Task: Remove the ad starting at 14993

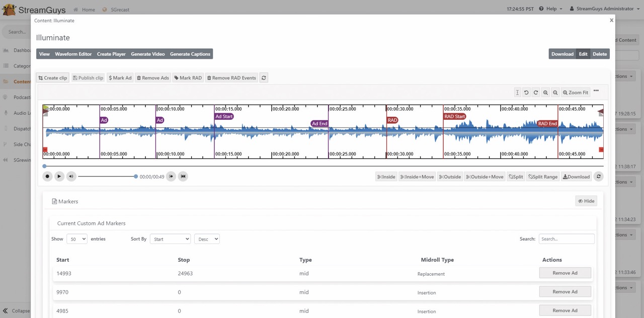Action: 565,273
